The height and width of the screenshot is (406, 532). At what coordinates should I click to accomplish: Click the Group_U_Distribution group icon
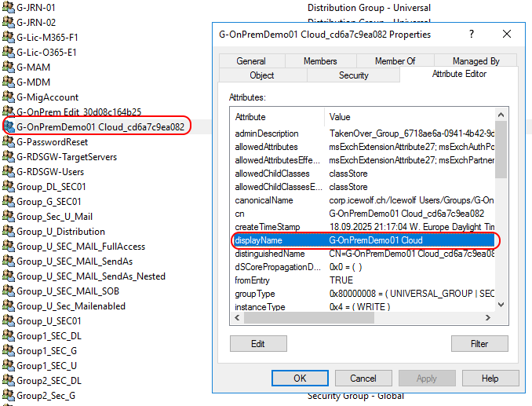(x=9, y=232)
